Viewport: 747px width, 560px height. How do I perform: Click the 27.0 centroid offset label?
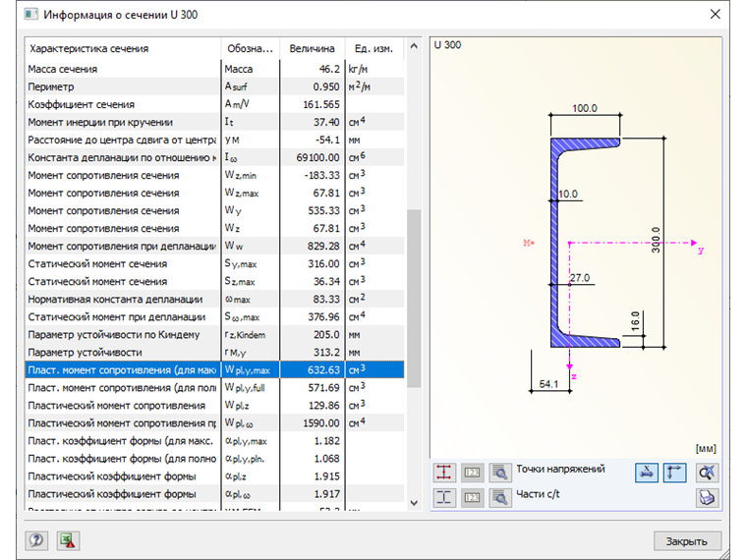pos(580,278)
